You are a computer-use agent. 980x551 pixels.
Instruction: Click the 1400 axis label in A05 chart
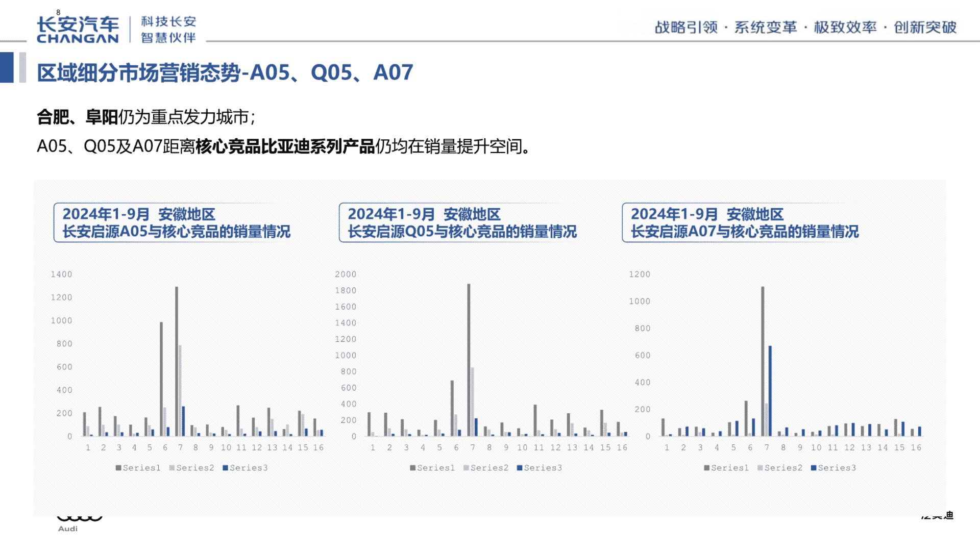61,274
